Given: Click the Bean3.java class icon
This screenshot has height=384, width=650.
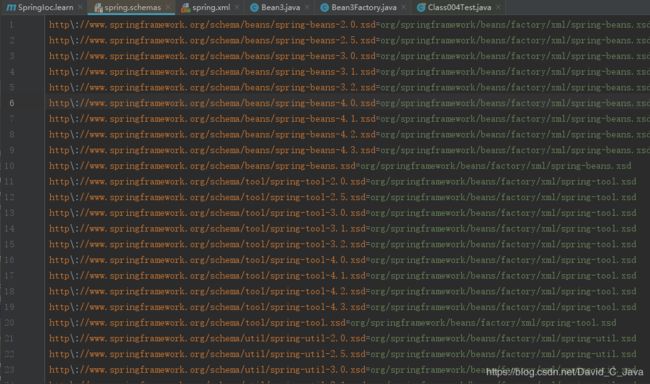Looking at the screenshot, I should tap(255, 7).
